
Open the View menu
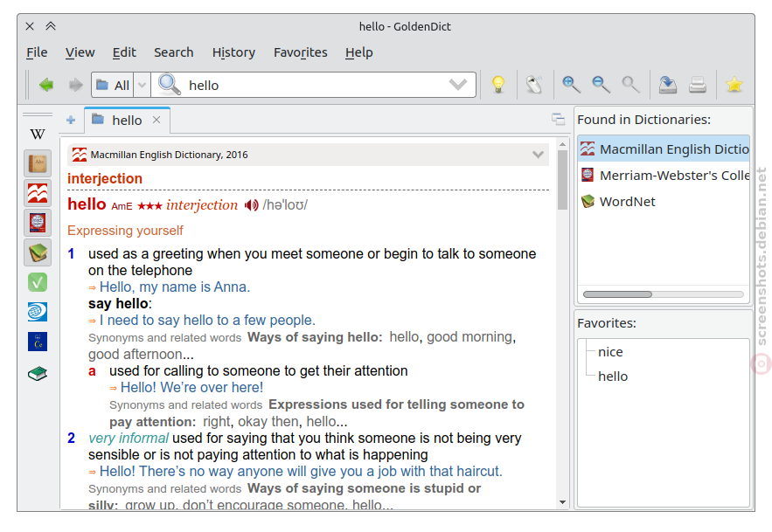pos(80,52)
